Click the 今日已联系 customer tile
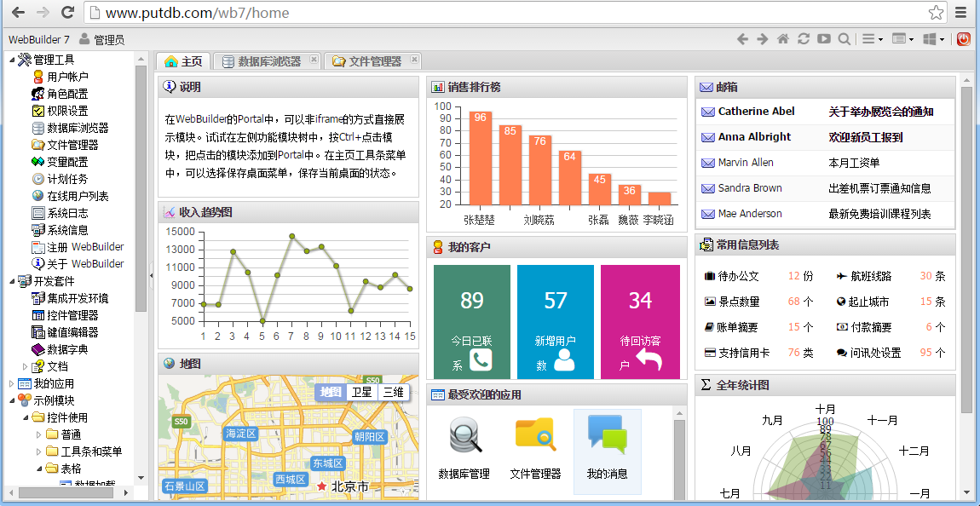The width and height of the screenshot is (980, 506). point(472,322)
